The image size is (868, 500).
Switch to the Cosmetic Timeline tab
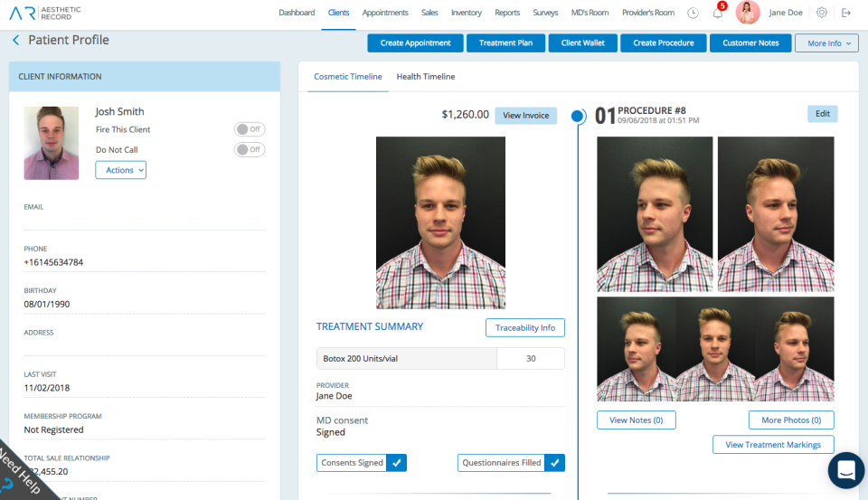point(347,77)
